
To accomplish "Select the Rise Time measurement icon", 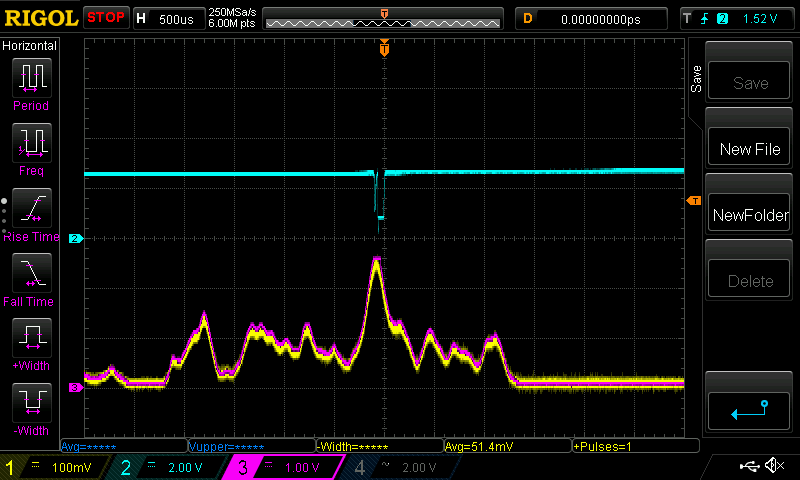I will click(x=32, y=208).
